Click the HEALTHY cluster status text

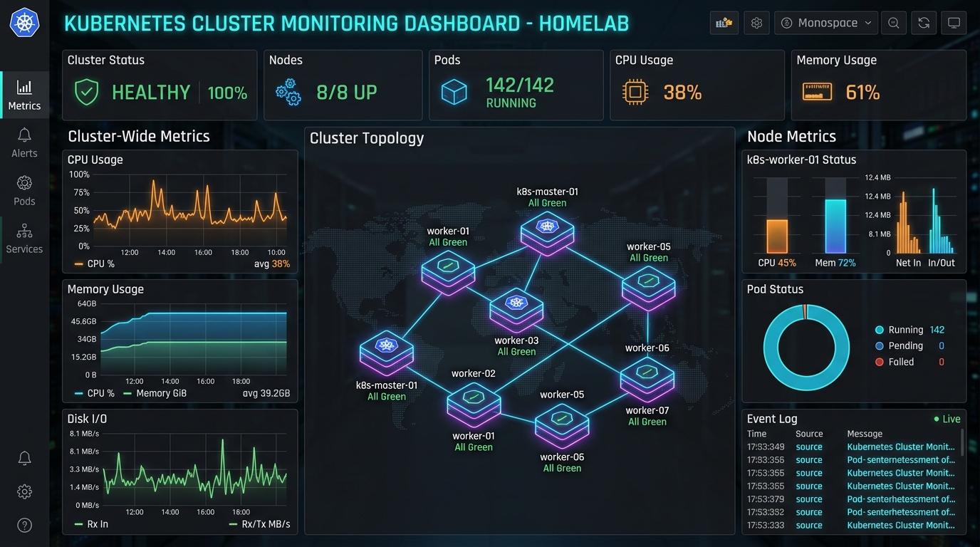pyautogui.click(x=151, y=93)
